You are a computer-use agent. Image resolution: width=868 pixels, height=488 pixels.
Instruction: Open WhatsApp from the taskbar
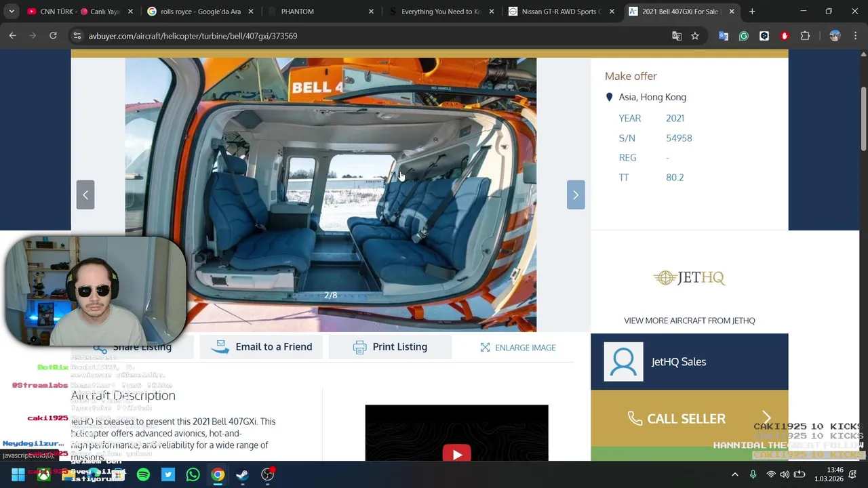tap(193, 474)
